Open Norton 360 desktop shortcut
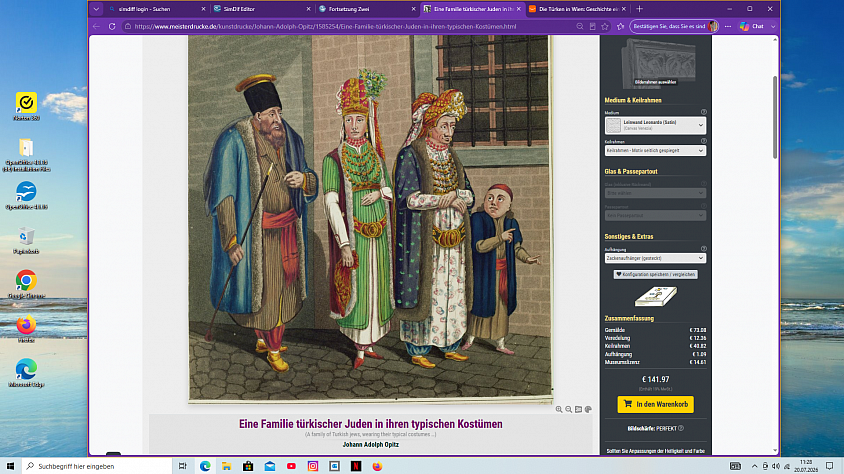 (26, 106)
